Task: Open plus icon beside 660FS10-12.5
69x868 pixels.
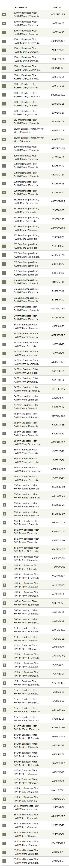Action: 4,603
